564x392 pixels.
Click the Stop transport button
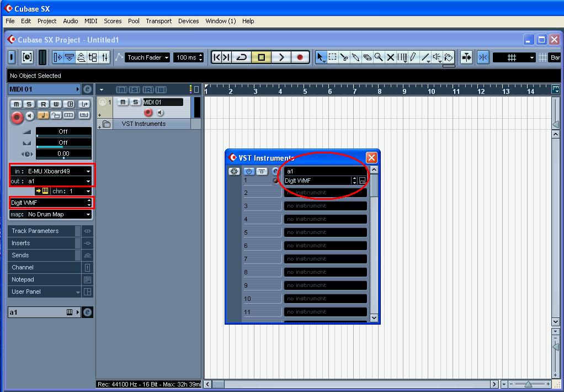point(262,57)
